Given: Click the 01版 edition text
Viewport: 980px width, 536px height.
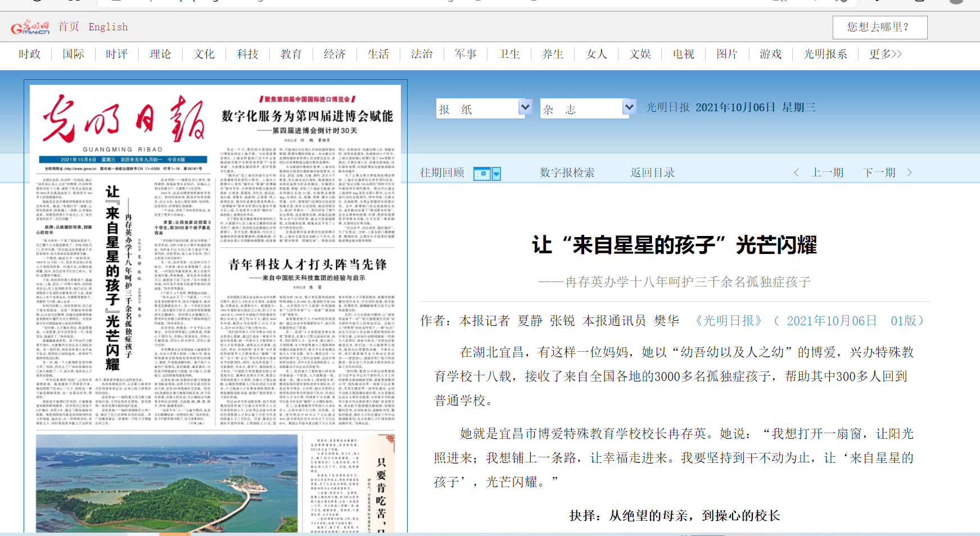Looking at the screenshot, I should [x=904, y=321].
